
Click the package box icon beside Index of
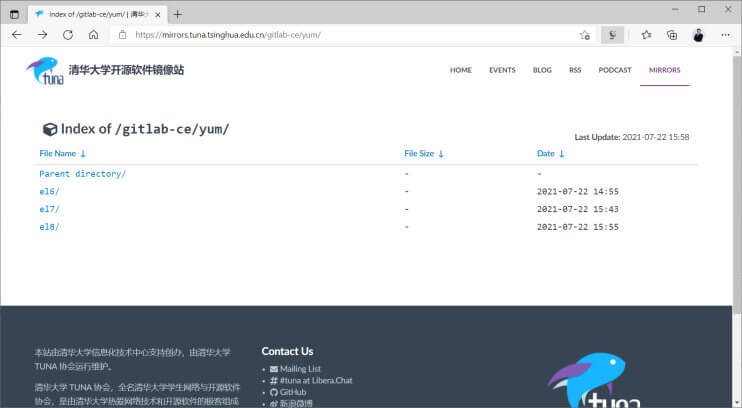(50, 129)
